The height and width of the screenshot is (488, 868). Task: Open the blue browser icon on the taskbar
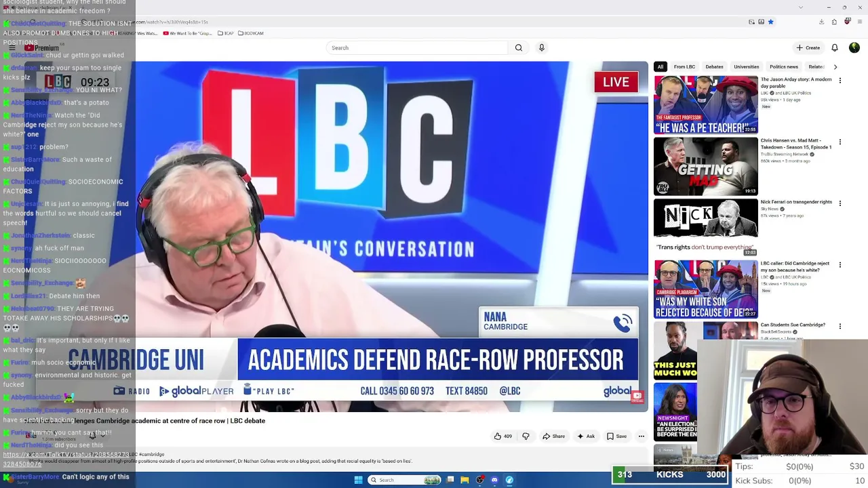[509, 480]
